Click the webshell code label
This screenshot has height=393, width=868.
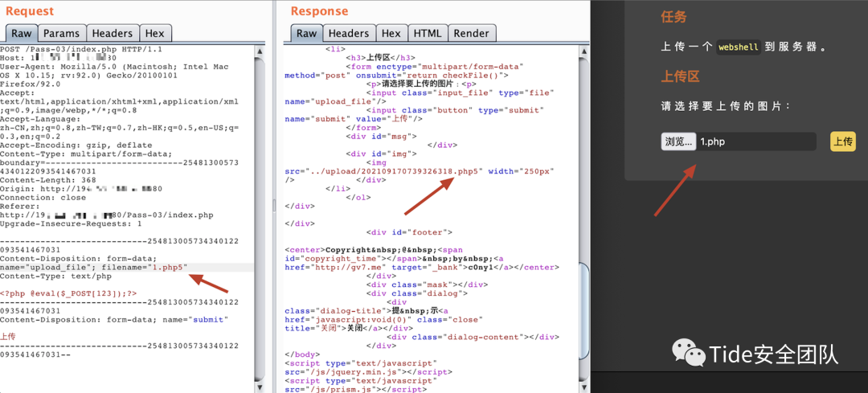[738, 47]
